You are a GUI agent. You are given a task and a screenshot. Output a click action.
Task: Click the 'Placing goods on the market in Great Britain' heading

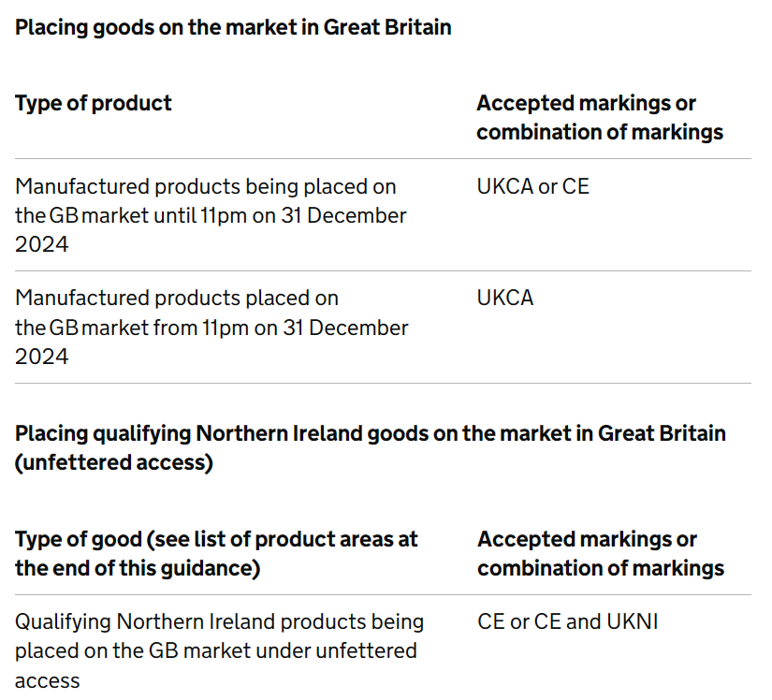pyautogui.click(x=233, y=27)
